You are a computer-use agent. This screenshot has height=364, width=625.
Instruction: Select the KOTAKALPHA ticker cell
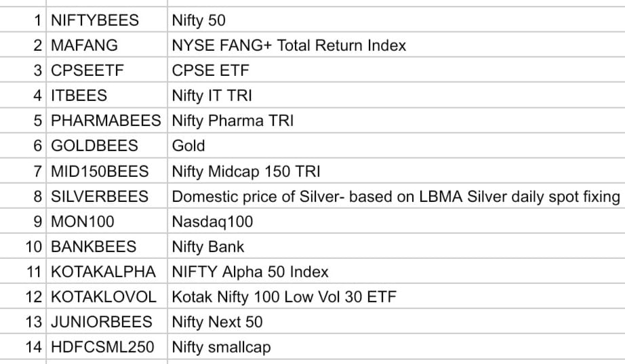click(x=103, y=272)
